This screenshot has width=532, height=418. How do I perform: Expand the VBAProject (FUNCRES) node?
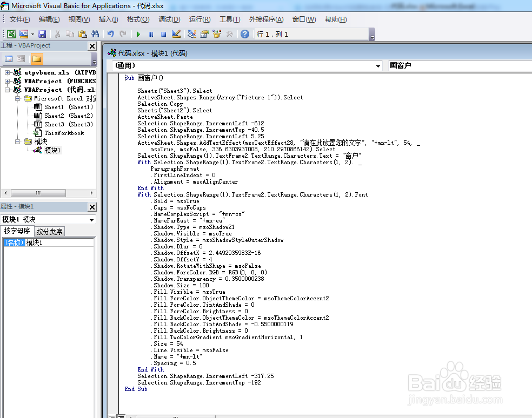(7, 81)
